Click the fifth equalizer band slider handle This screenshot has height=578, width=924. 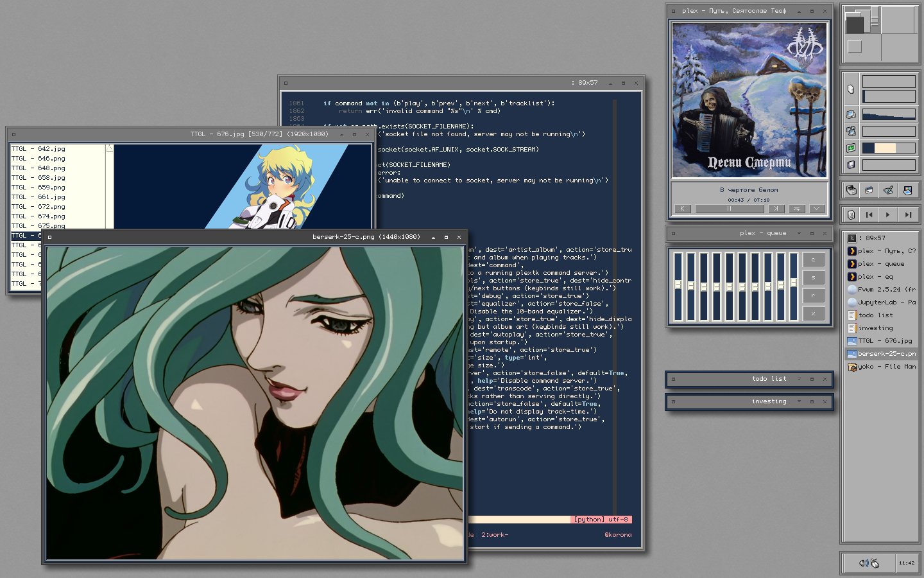pos(730,287)
